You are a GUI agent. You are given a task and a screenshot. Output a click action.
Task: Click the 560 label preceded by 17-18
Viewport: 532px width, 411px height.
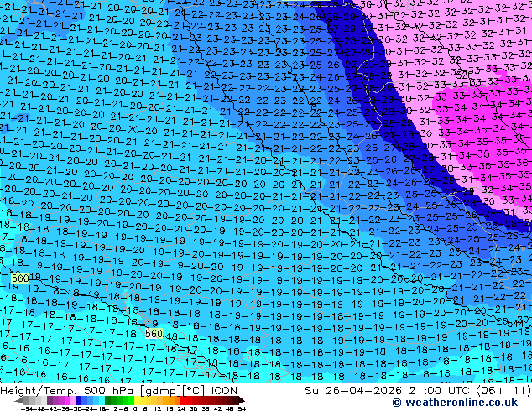pos(154,333)
